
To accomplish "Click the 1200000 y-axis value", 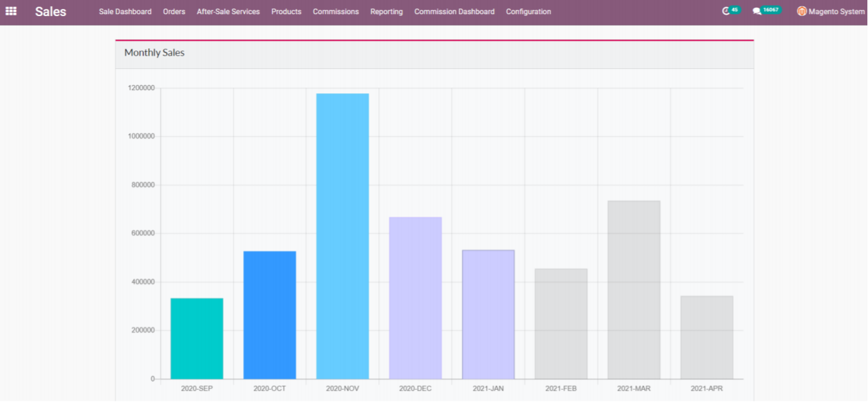I will pos(142,88).
